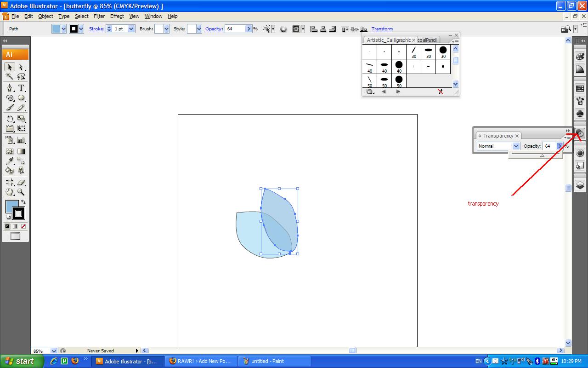Image resolution: width=588 pixels, height=368 pixels.
Task: Select the Eraser tool
Action: click(21, 182)
